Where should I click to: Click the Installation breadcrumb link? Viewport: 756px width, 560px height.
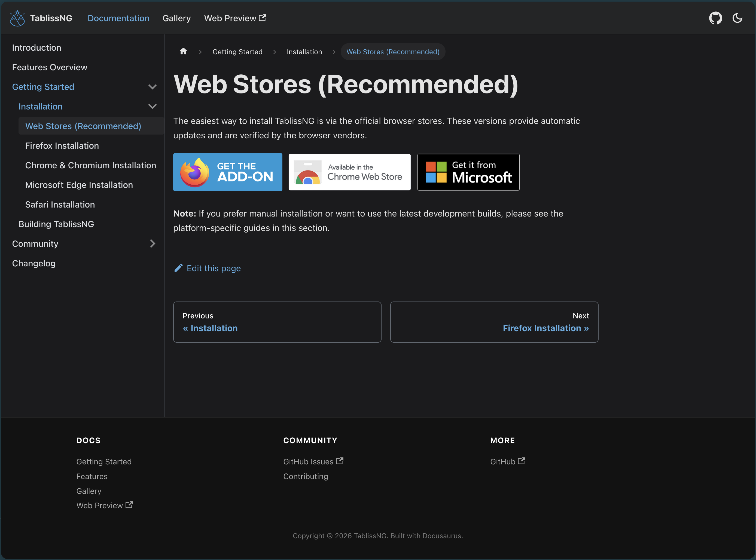click(x=304, y=52)
